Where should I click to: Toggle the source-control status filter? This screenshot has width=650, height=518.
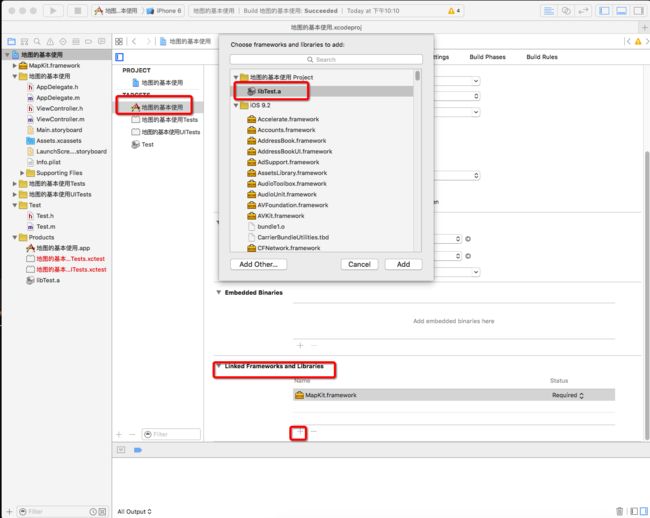point(102,512)
